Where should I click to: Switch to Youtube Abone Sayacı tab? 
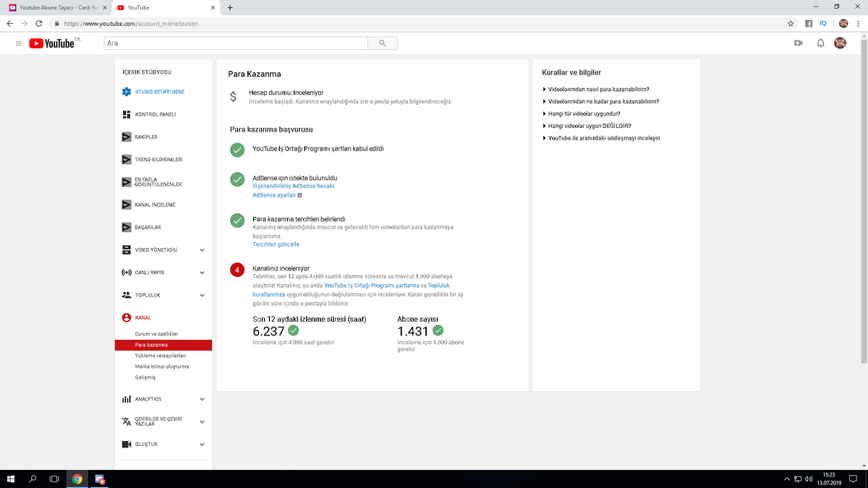pos(56,8)
